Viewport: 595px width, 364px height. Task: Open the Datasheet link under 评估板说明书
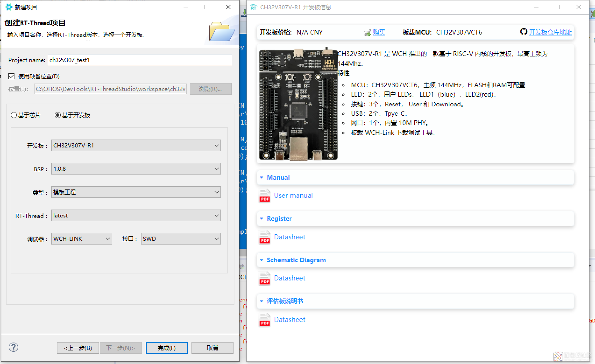point(290,320)
